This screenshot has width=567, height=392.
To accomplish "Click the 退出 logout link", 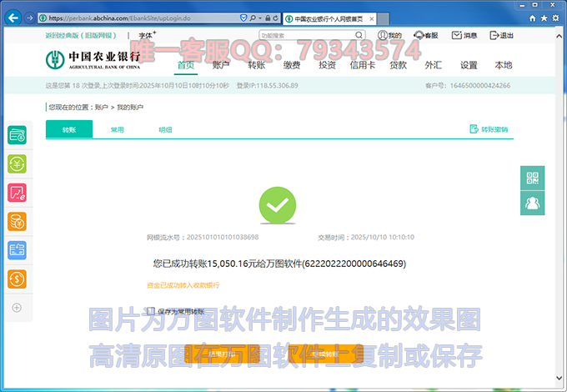I will coord(501,36).
